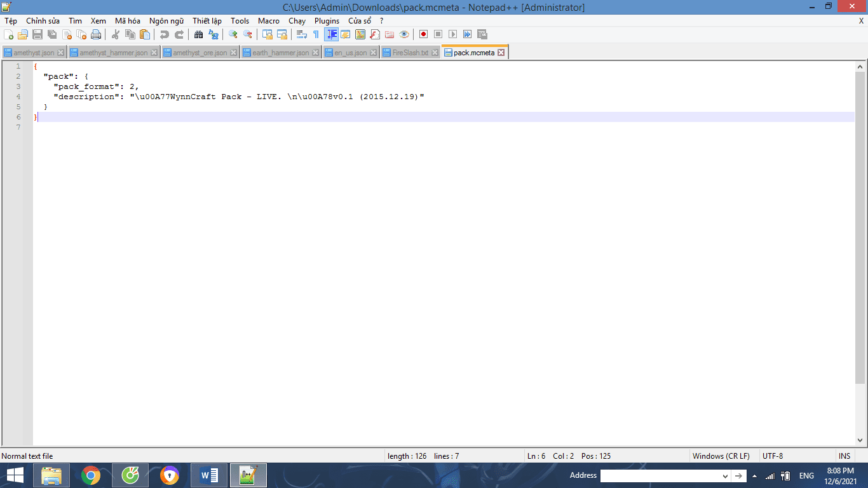This screenshot has width=868, height=488.
Task: Start macro recording with red dot icon
Action: coord(424,34)
